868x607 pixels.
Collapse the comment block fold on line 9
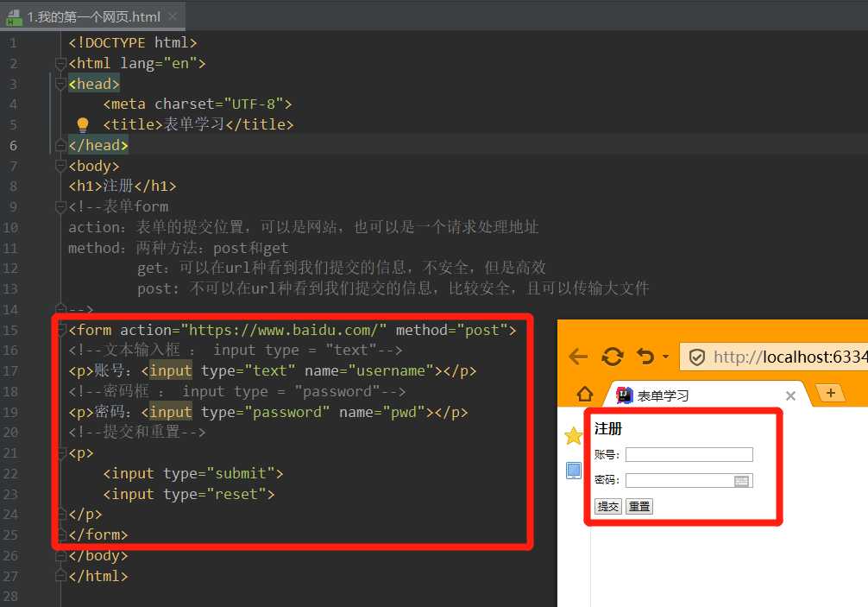61,207
